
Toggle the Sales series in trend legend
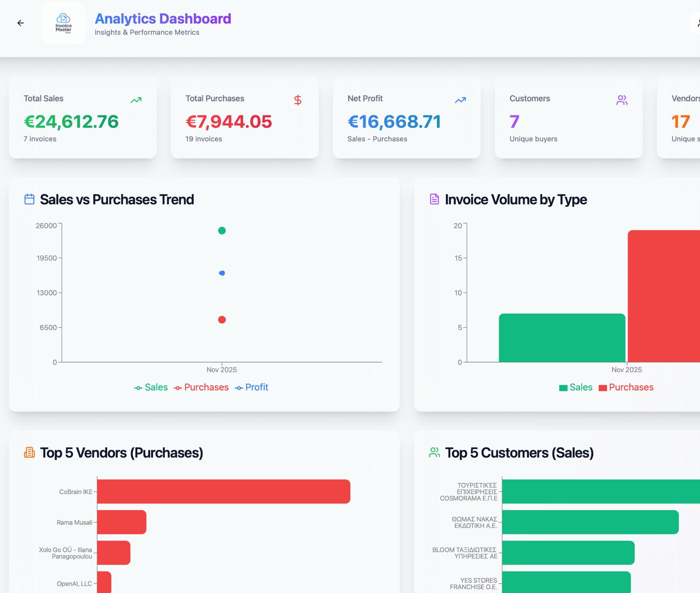pos(151,387)
